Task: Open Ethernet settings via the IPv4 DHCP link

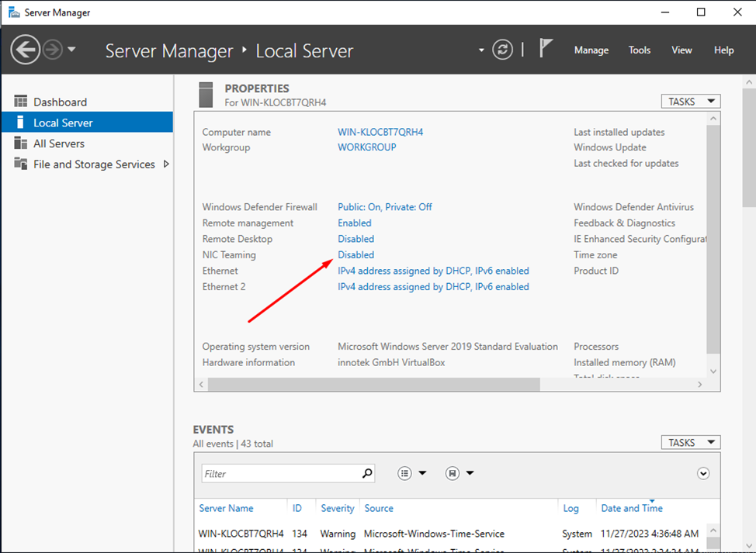Action: [x=433, y=271]
